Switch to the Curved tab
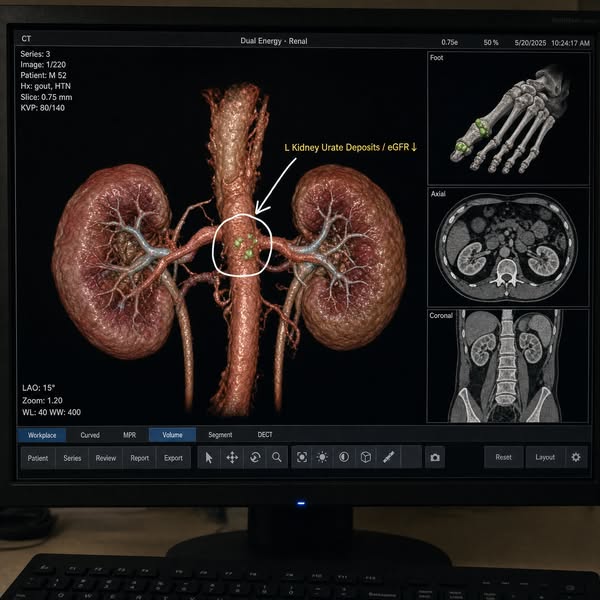 click(90, 435)
